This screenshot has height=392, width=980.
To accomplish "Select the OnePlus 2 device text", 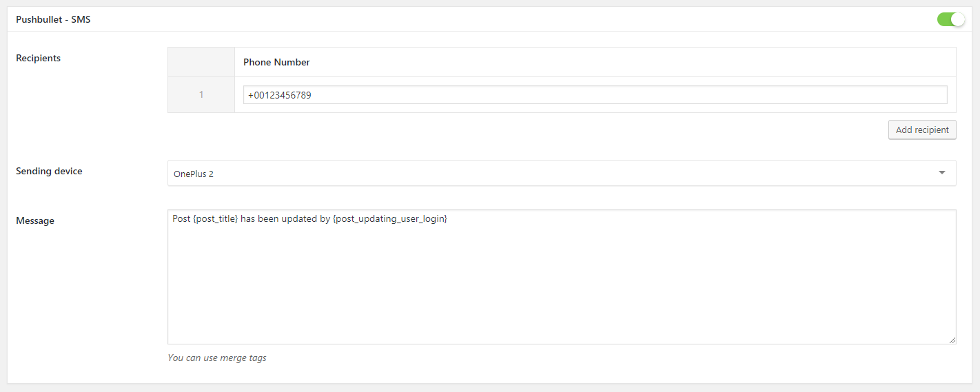I will click(x=194, y=174).
